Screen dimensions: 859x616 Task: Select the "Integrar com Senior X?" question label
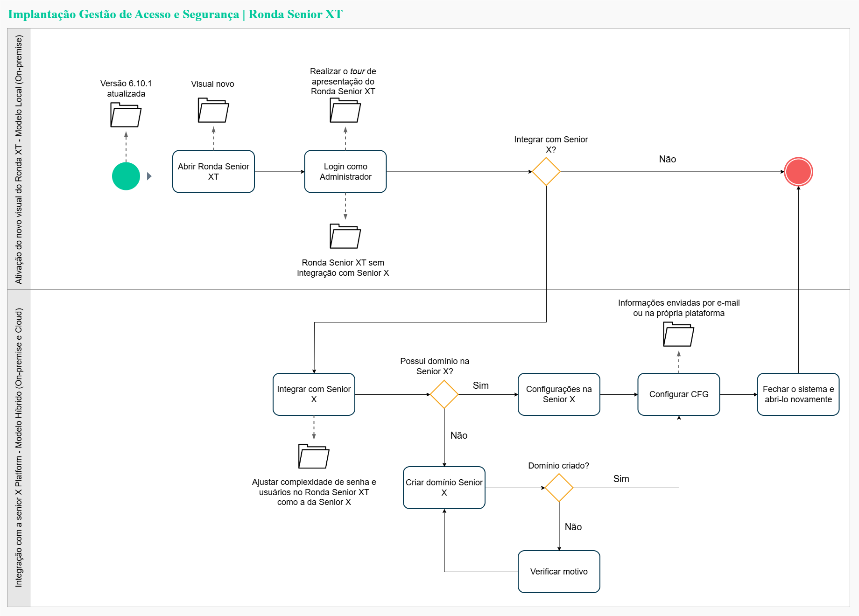pyautogui.click(x=551, y=145)
